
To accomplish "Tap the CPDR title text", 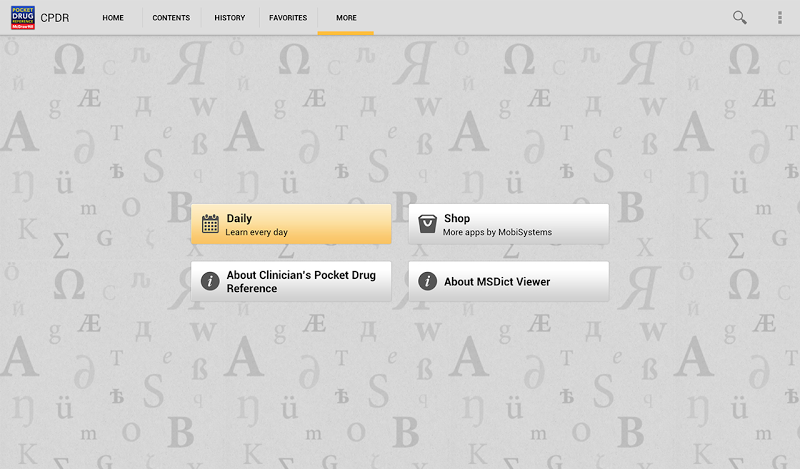I will [x=55, y=18].
